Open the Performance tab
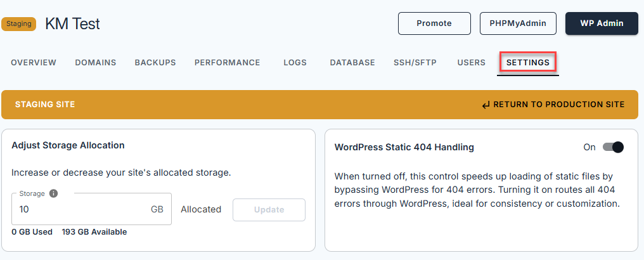The width and height of the screenshot is (644, 260). 228,63
